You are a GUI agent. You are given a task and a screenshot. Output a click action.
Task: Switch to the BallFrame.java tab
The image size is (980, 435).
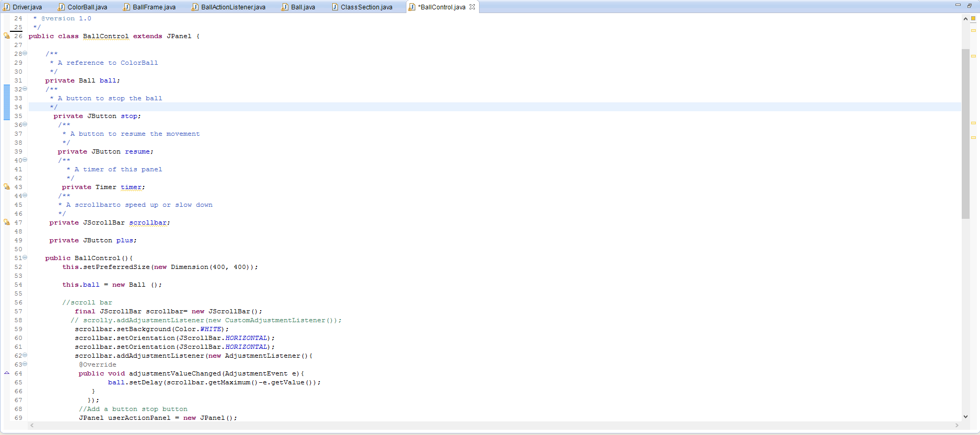(x=150, y=7)
